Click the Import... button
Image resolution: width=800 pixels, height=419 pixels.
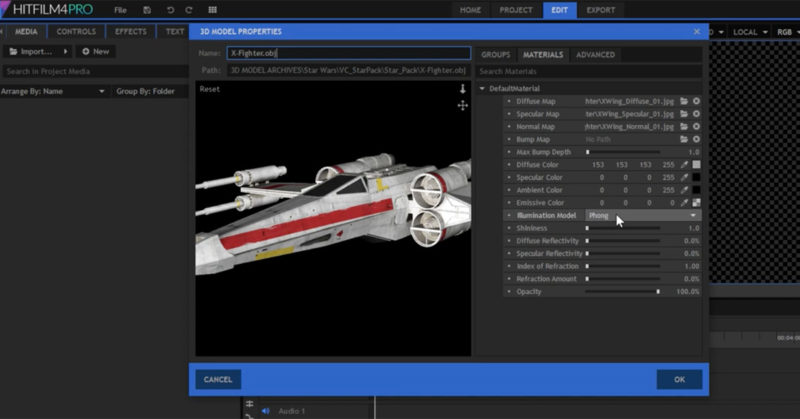32,52
